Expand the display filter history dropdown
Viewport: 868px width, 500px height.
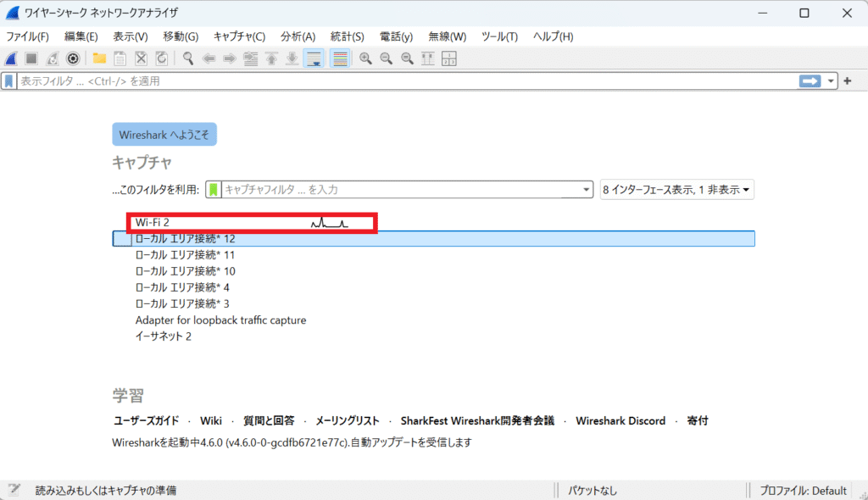(x=832, y=81)
